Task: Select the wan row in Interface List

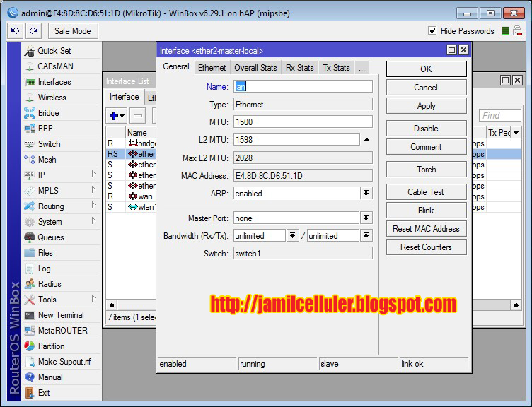Action: click(x=131, y=196)
